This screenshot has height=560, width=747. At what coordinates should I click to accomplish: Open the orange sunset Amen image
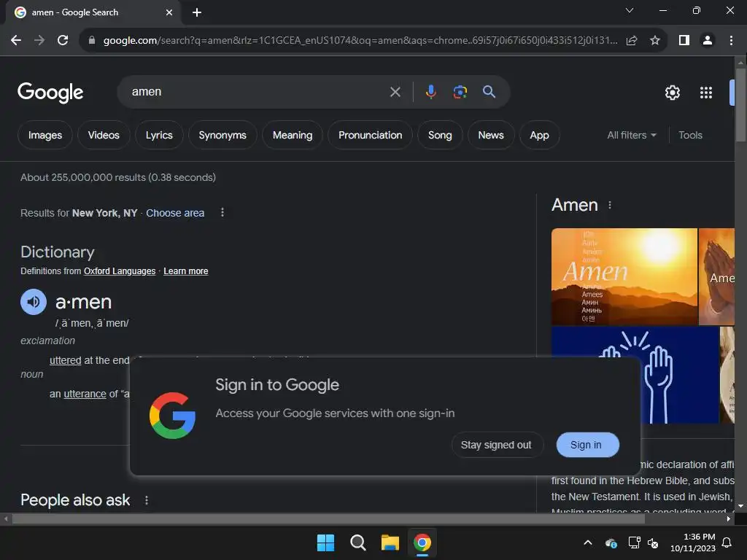624,276
